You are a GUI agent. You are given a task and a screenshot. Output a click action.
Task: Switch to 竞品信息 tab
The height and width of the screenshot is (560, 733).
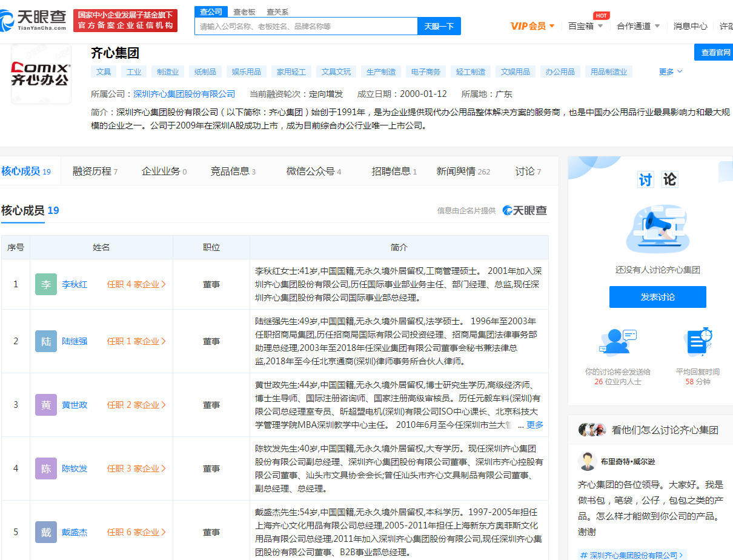pyautogui.click(x=233, y=172)
